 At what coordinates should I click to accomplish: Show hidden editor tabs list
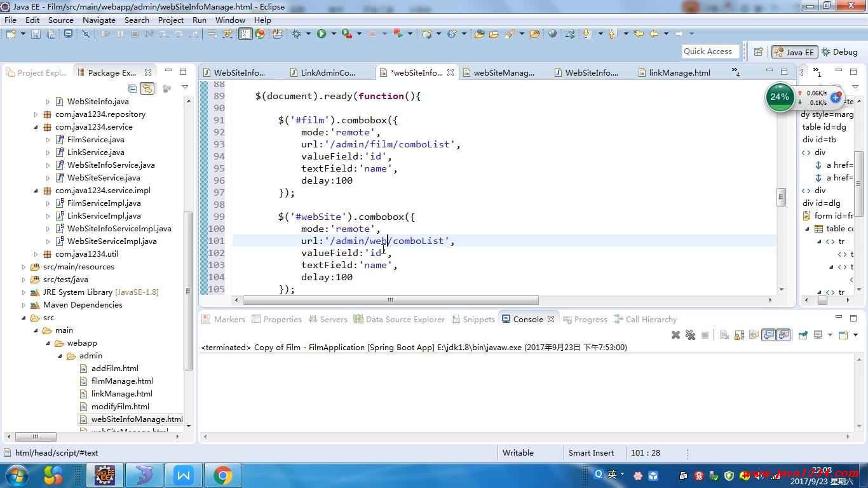point(735,72)
